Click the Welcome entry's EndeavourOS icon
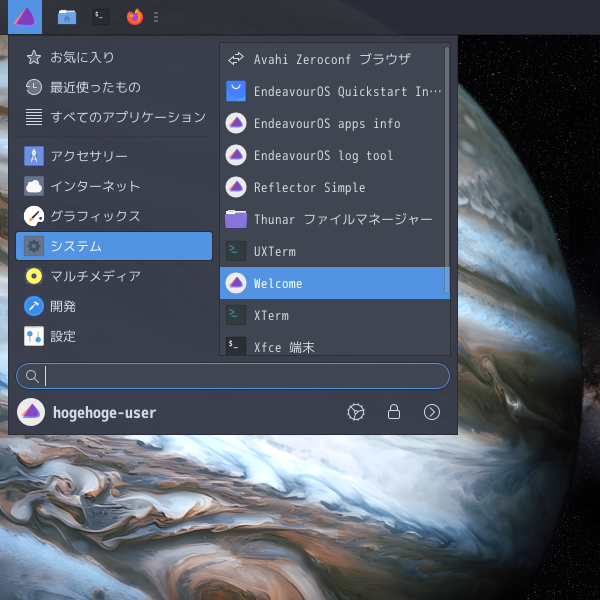 (x=236, y=283)
